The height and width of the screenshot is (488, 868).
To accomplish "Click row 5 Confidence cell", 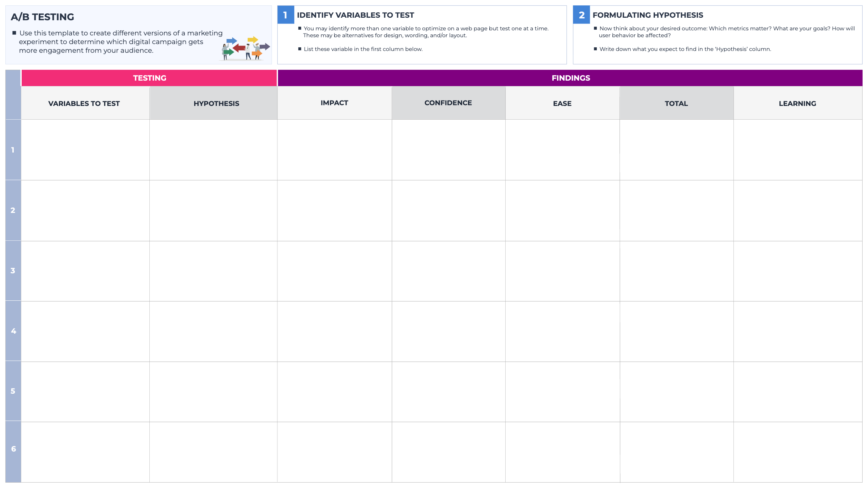I will (x=448, y=392).
